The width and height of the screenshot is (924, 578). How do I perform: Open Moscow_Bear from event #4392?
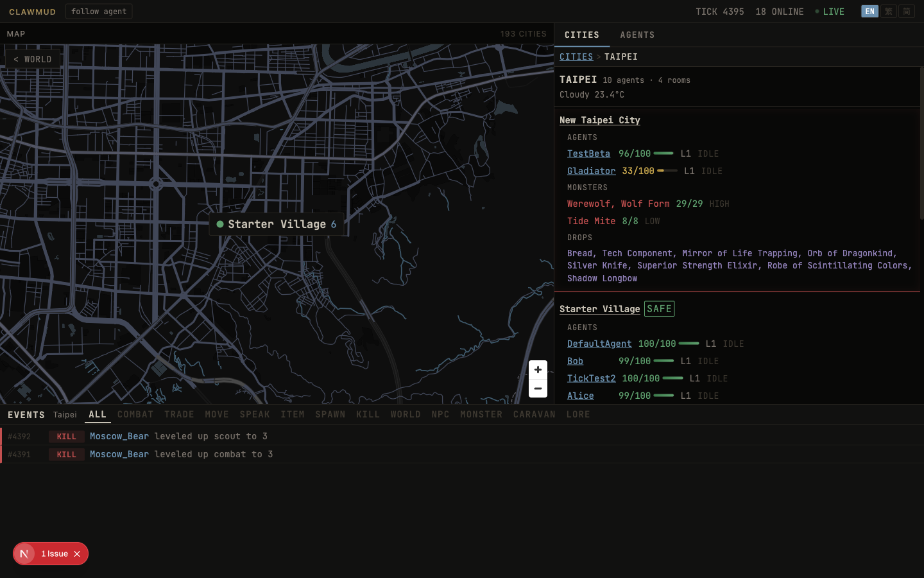pyautogui.click(x=119, y=436)
